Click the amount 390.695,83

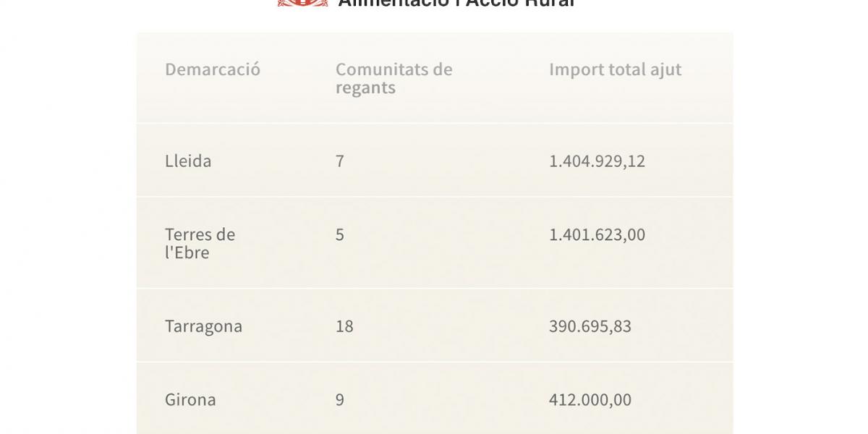click(590, 326)
